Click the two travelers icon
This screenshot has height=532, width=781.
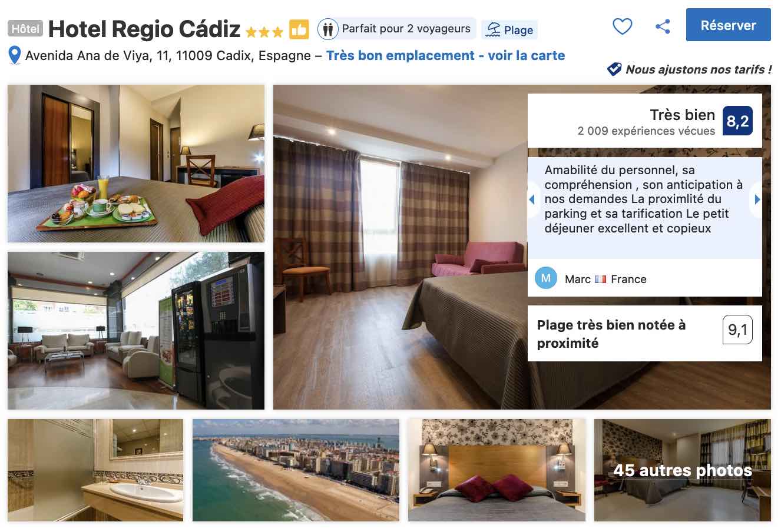[326, 29]
